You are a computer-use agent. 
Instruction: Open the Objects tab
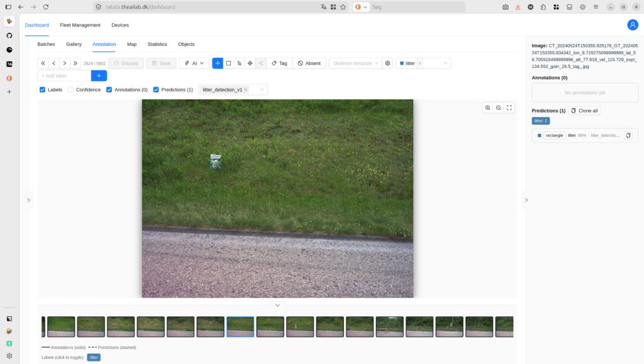coord(186,44)
